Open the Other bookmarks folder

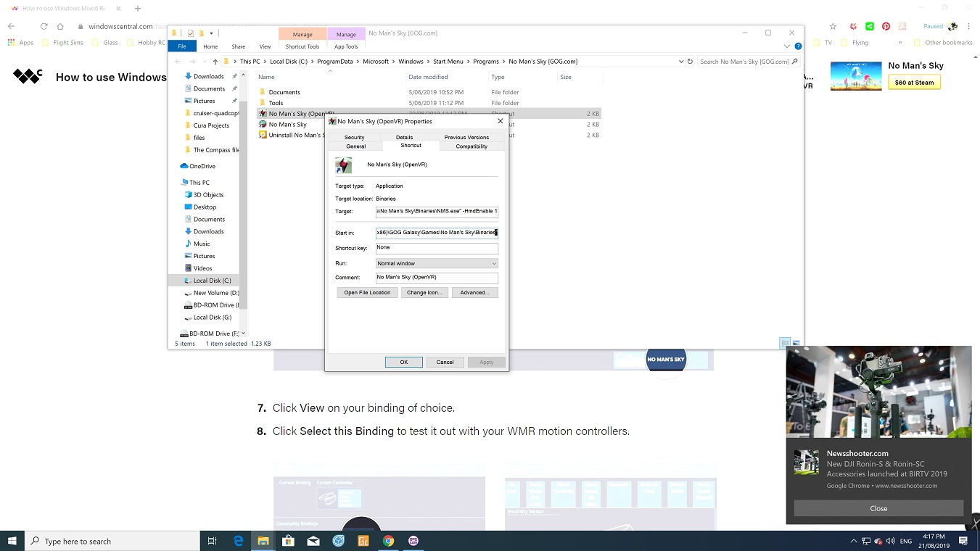[943, 43]
